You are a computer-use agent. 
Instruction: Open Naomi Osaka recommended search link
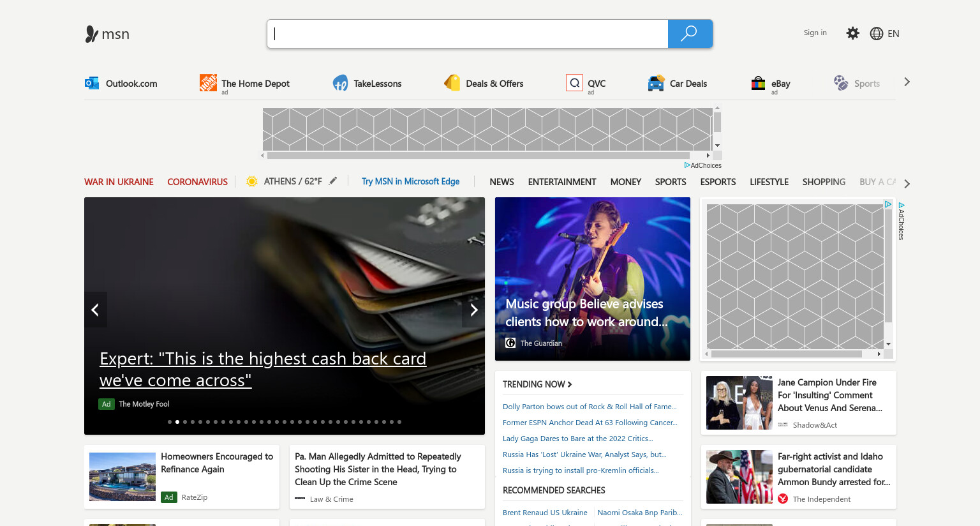[640, 513]
